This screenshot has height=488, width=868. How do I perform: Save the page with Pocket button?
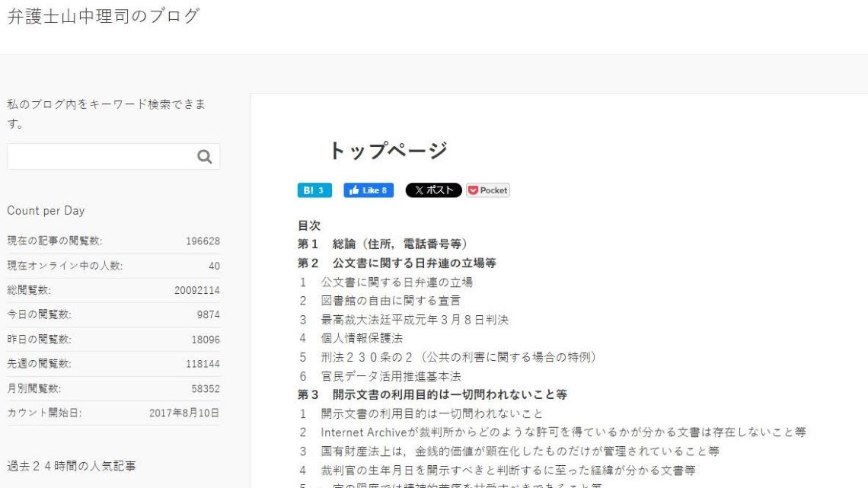click(487, 190)
